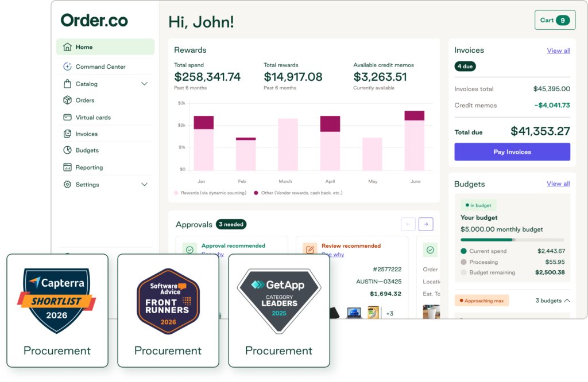Click the Reporting chart icon
Viewport: 588px width, 382px height.
pyautogui.click(x=67, y=167)
